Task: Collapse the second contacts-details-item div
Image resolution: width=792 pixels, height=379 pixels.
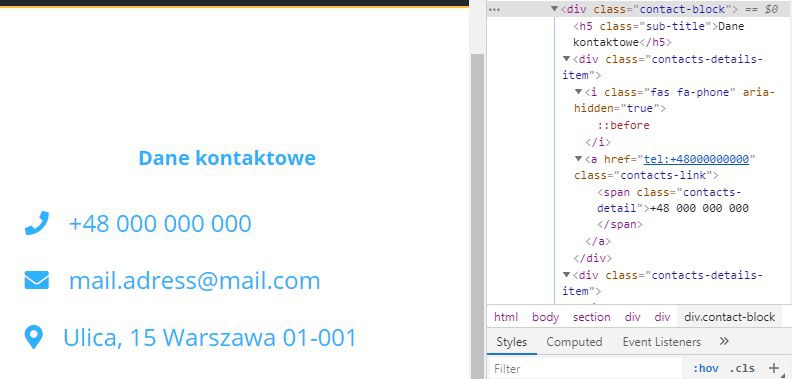Action: click(x=566, y=275)
